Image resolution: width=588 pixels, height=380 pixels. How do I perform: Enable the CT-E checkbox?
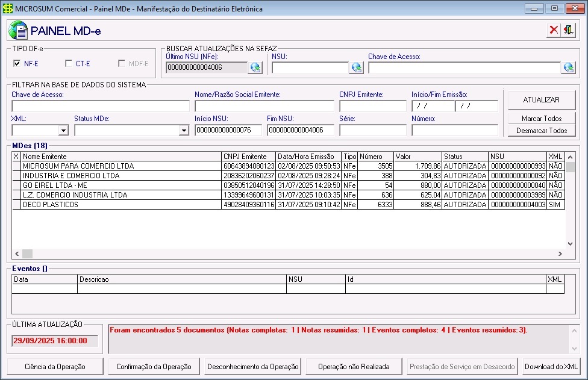click(x=69, y=63)
